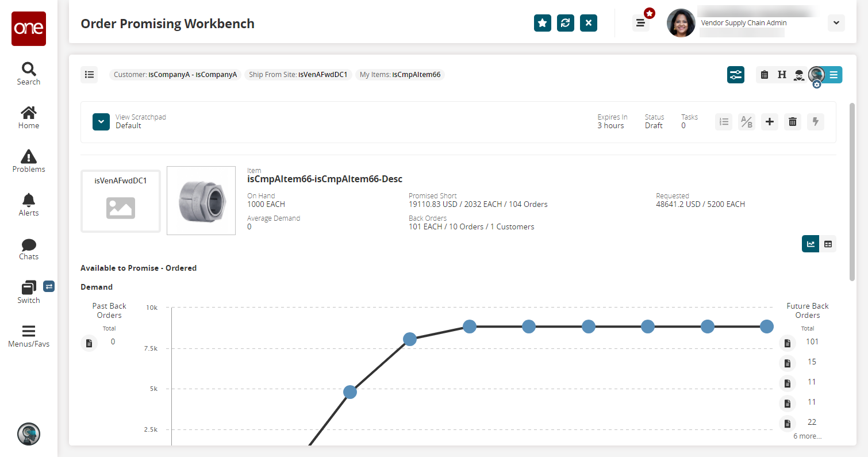The width and height of the screenshot is (868, 457).
Task: Expand the View Scratchpad dropdown
Action: coord(101,122)
